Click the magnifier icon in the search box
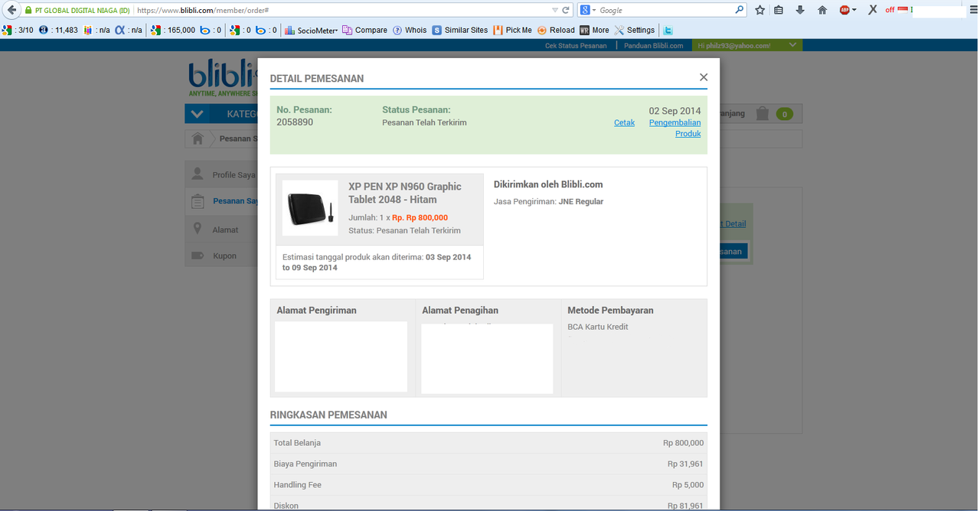Image resolution: width=980 pixels, height=511 pixels. point(740,10)
